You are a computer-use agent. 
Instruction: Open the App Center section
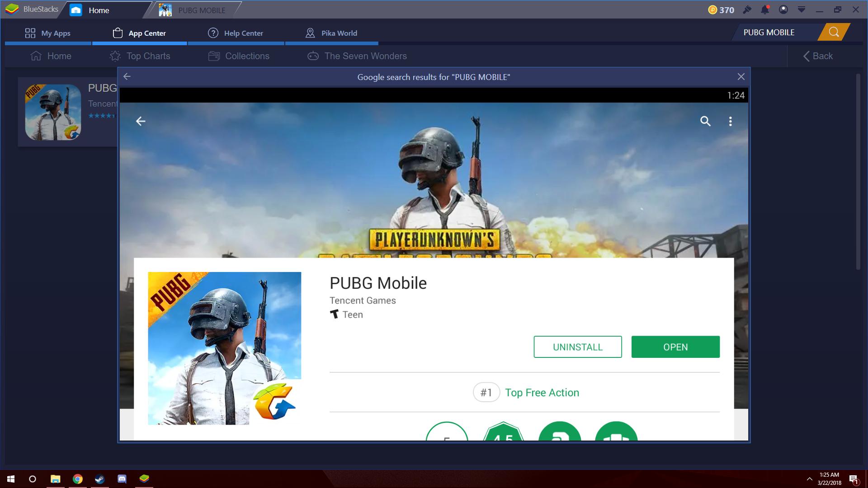click(x=140, y=33)
